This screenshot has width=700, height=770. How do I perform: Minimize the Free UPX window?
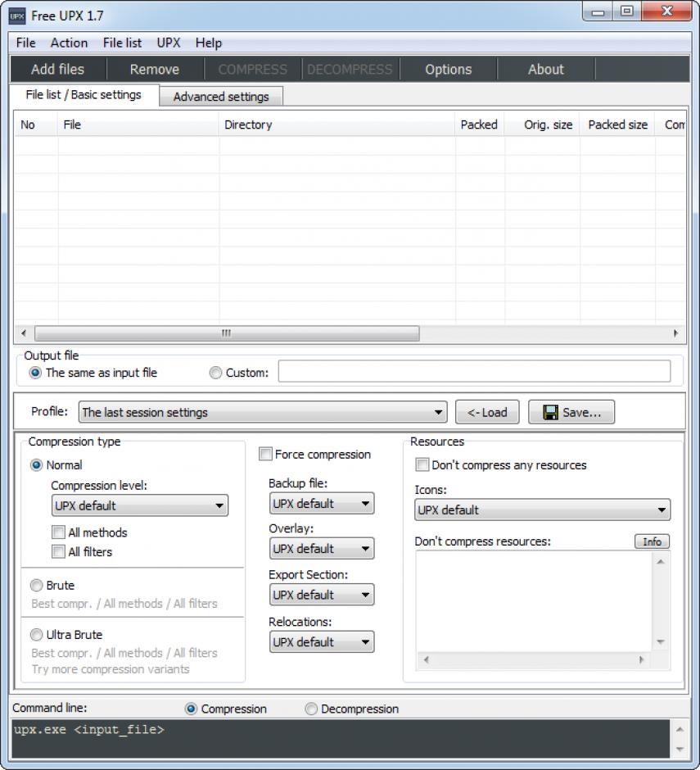tap(598, 12)
